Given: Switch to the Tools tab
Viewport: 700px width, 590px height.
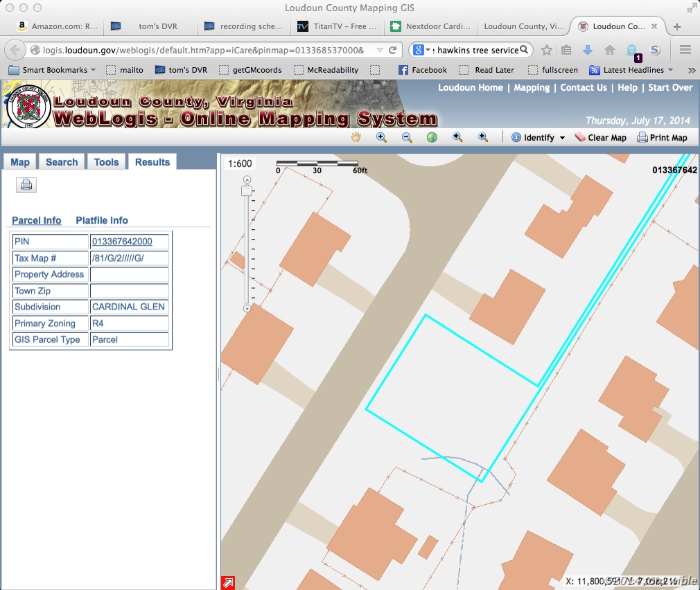Looking at the screenshot, I should (106, 161).
